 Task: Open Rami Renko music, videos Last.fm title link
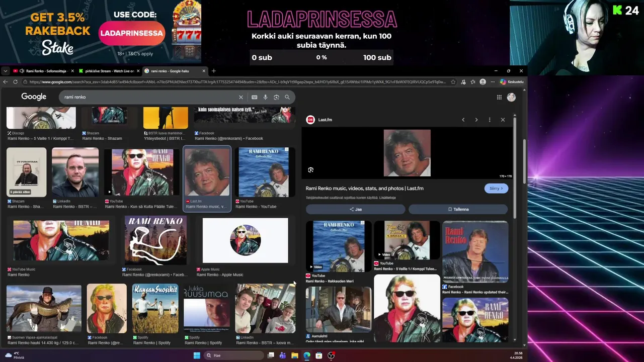[364, 189]
